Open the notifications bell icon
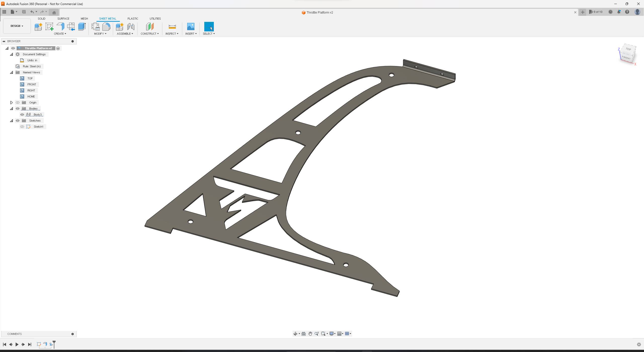Screen dimensions: 644x352 click(x=619, y=12)
